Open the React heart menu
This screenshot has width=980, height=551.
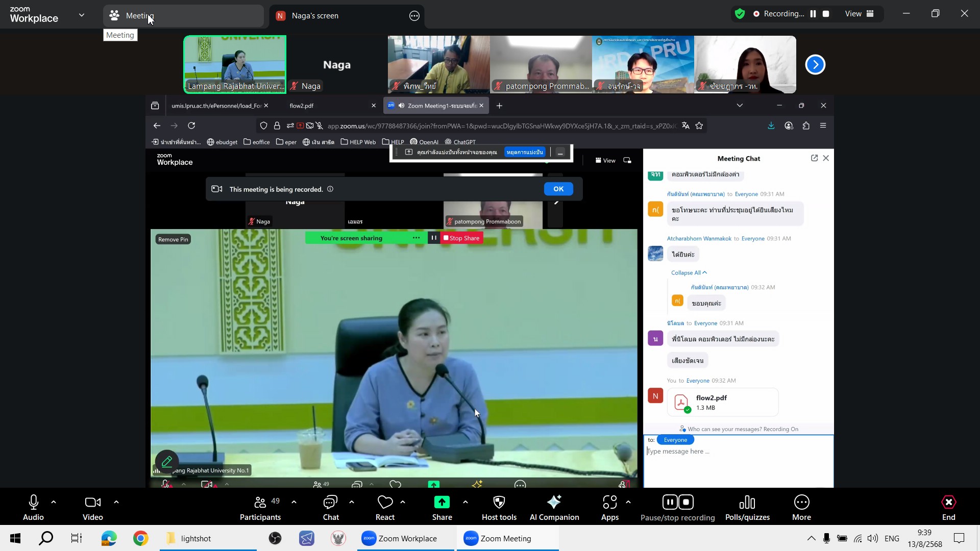coord(385,508)
